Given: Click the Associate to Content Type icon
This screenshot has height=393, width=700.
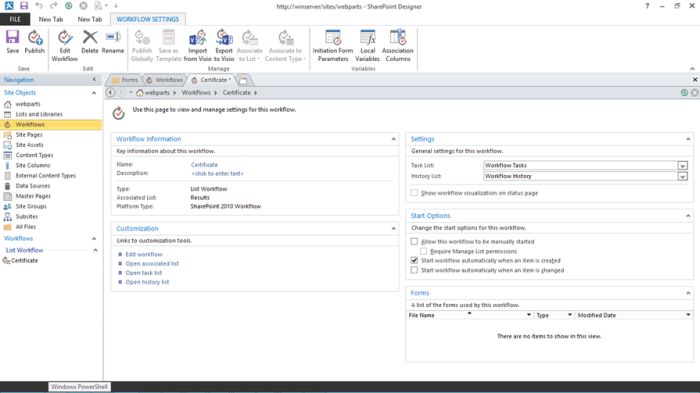Looking at the screenshot, I should (x=285, y=46).
